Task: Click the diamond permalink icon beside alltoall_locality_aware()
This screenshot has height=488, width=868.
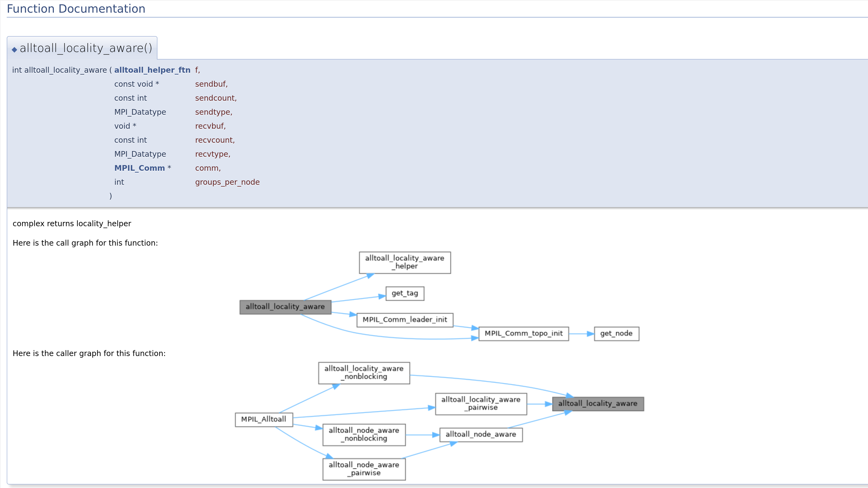Action: coord(14,50)
